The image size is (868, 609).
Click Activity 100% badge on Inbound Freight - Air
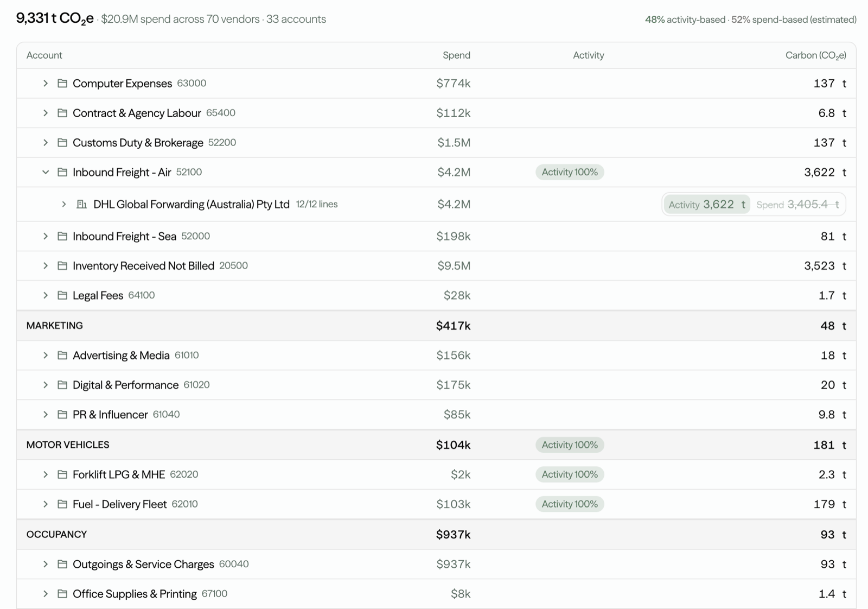coord(570,172)
